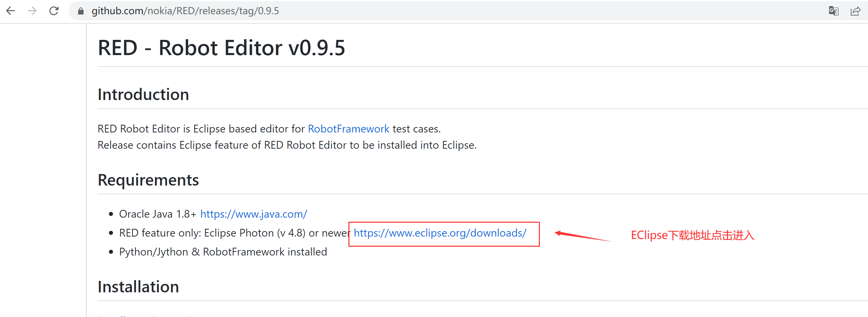The image size is (868, 317).
Task: Open the translate page icon
Action: click(x=833, y=11)
